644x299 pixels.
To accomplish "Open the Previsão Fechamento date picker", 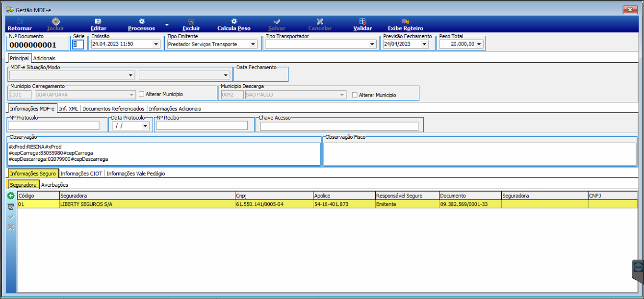I will 424,44.
